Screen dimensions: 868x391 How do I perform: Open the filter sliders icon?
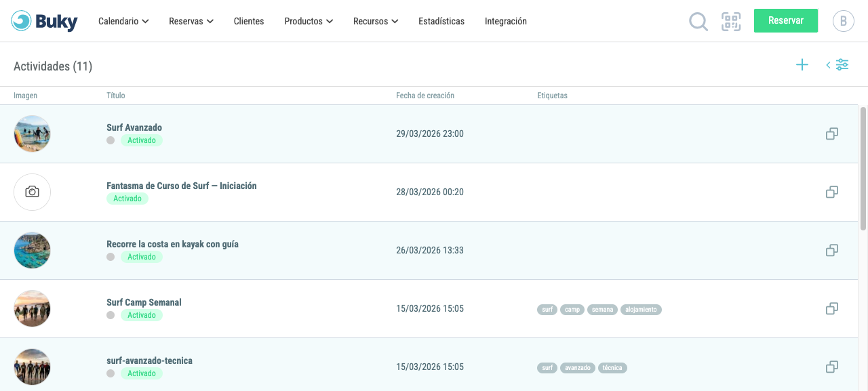[x=842, y=65]
